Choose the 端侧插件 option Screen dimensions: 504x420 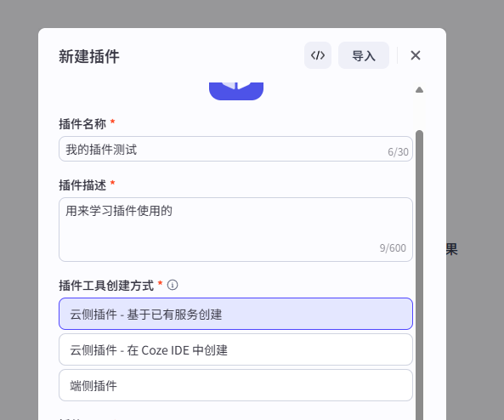click(235, 385)
